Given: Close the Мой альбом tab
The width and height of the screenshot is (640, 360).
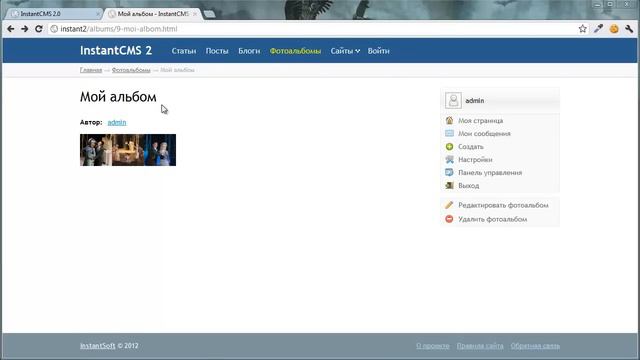Looking at the screenshot, I should point(195,14).
